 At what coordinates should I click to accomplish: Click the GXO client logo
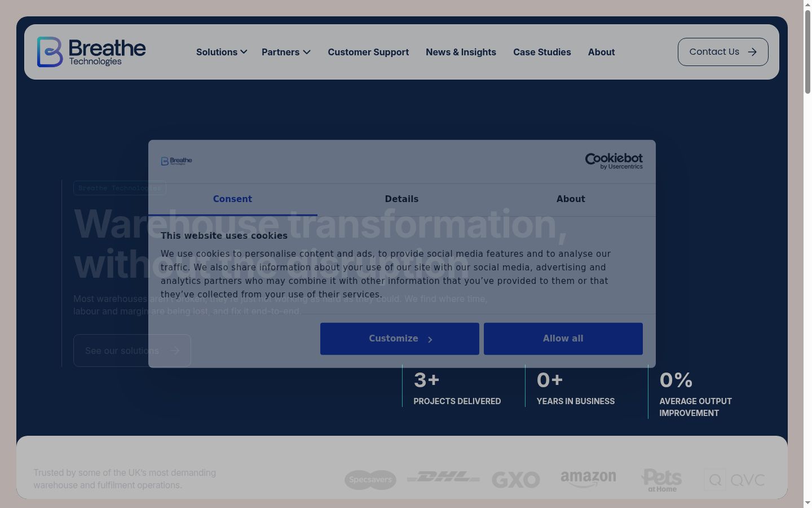(x=516, y=480)
